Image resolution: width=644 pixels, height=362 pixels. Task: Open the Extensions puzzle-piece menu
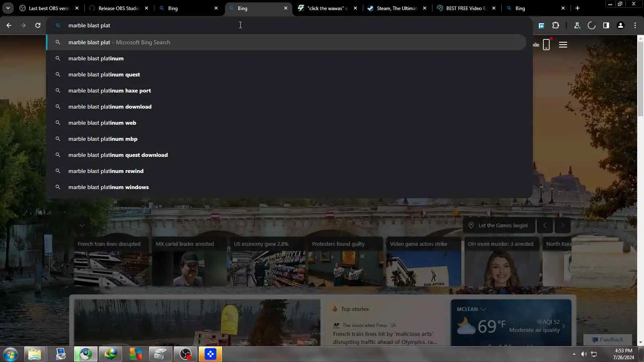[556, 25]
